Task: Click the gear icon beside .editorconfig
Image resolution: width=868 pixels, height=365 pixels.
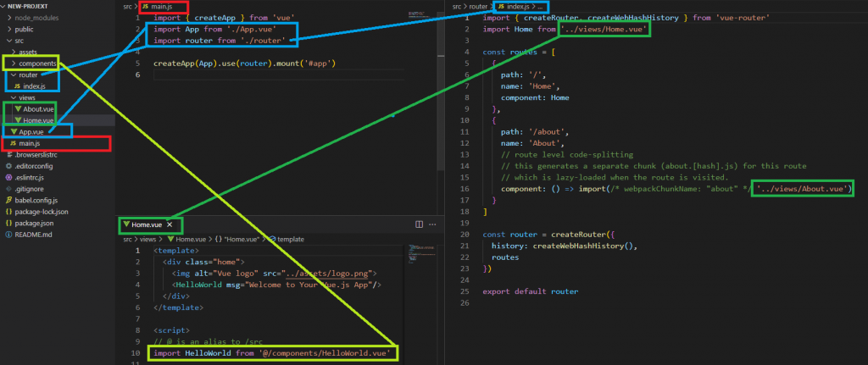Action: click(x=8, y=166)
